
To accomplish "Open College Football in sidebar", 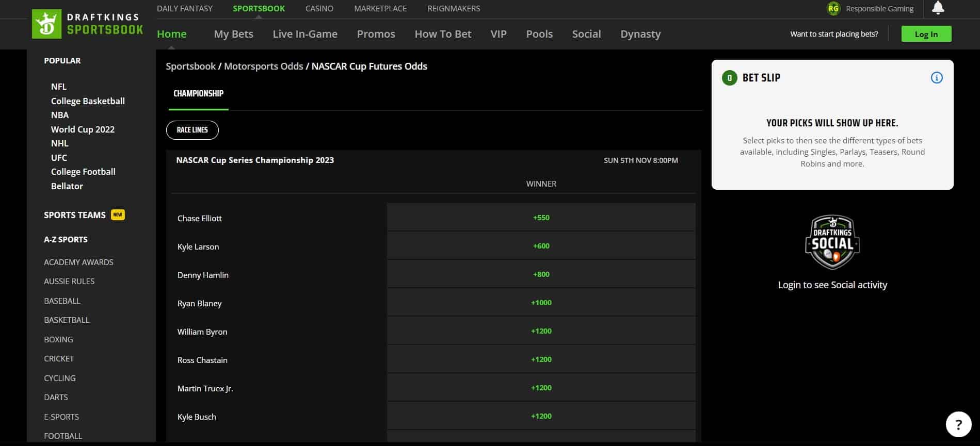I will coord(83,172).
